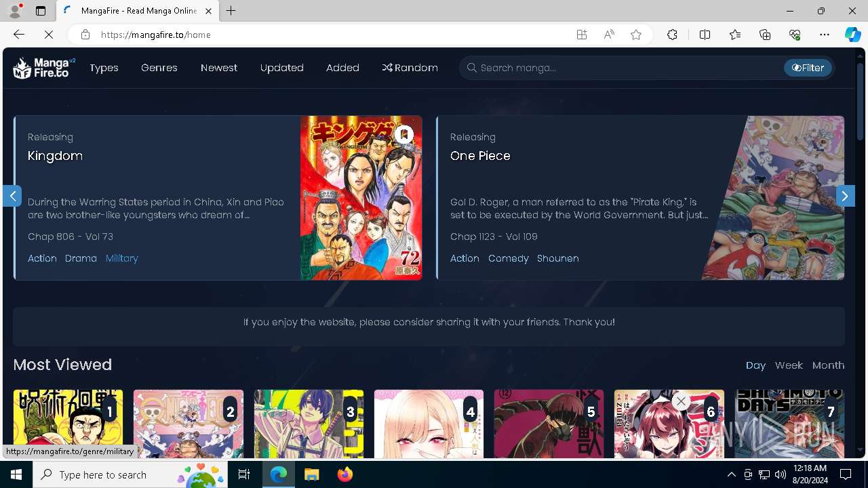
Task: Open Drama genre tag
Action: [x=81, y=258]
